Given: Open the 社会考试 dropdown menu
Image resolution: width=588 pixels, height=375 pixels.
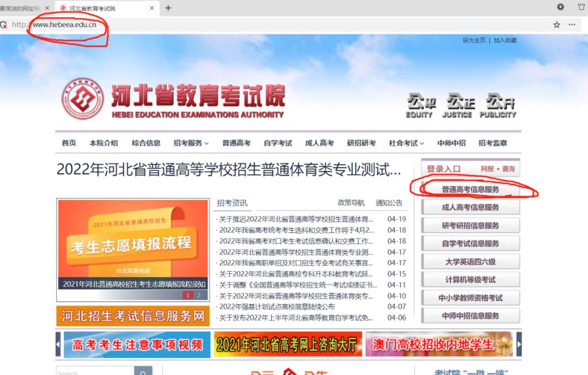Looking at the screenshot, I should (x=403, y=143).
